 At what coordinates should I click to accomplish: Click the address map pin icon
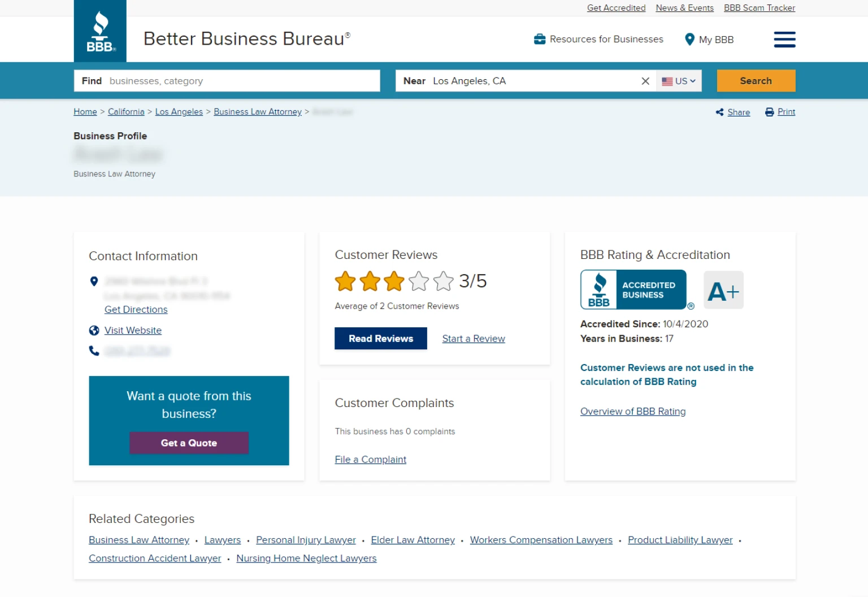click(x=94, y=281)
